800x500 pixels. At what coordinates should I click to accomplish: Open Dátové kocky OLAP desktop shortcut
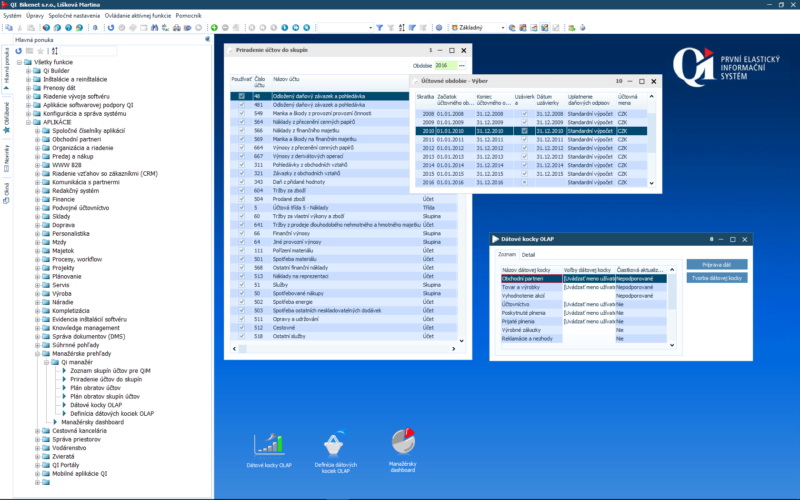[x=269, y=451]
